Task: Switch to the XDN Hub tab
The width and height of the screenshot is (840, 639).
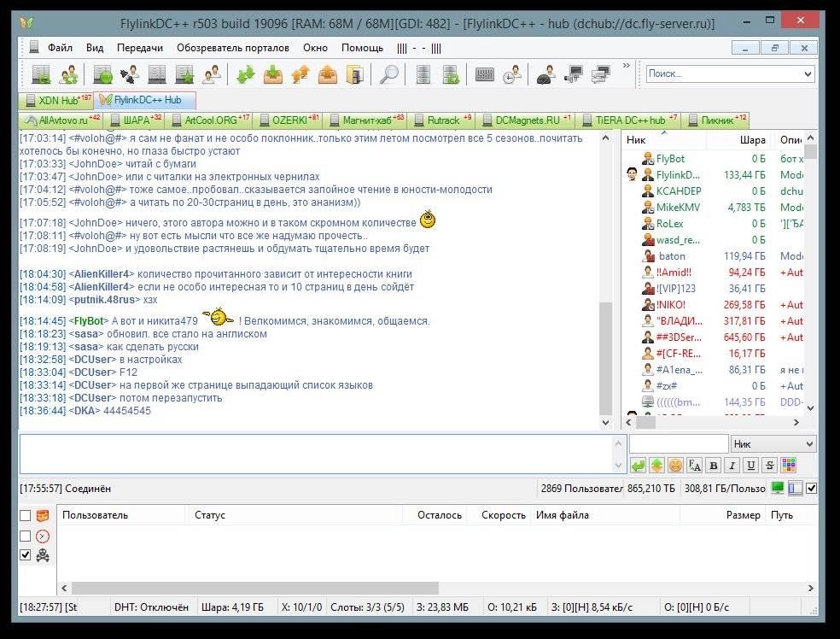Action: (56, 100)
